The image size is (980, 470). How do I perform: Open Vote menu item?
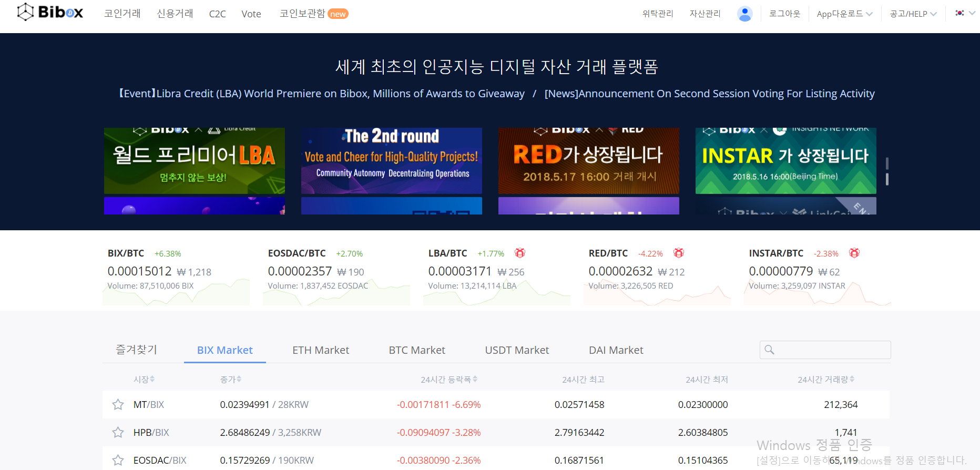pos(251,14)
